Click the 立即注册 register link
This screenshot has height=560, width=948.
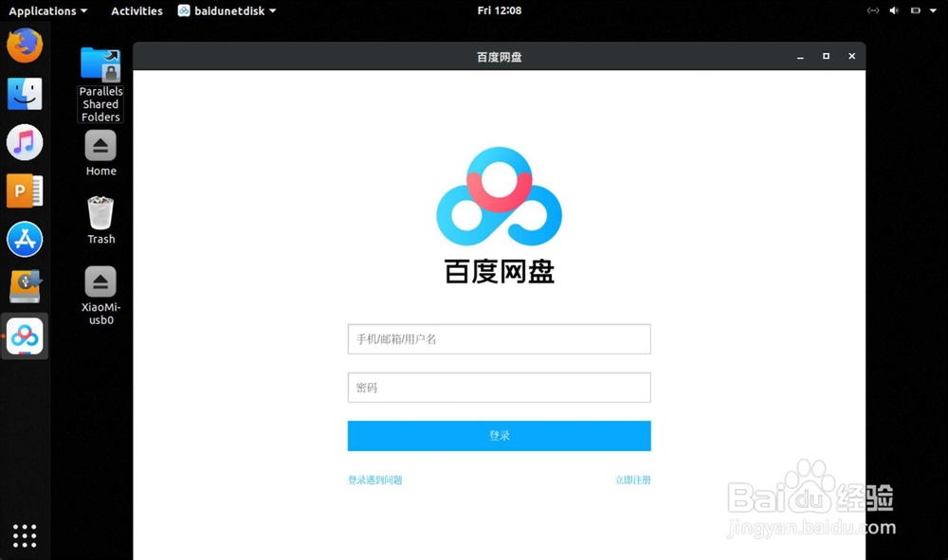pyautogui.click(x=632, y=479)
